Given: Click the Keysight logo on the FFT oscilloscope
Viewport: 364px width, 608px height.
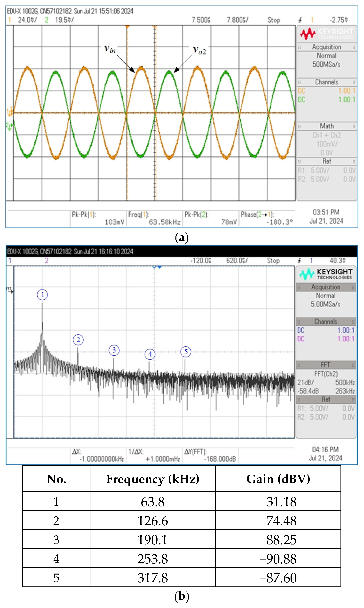Looking at the screenshot, I should pyautogui.click(x=326, y=274).
